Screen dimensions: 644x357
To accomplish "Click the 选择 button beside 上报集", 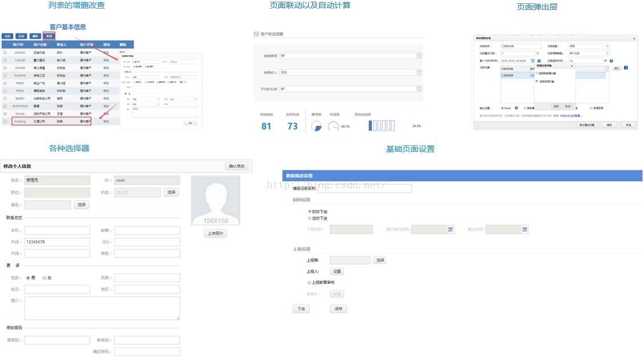I will (x=380, y=260).
